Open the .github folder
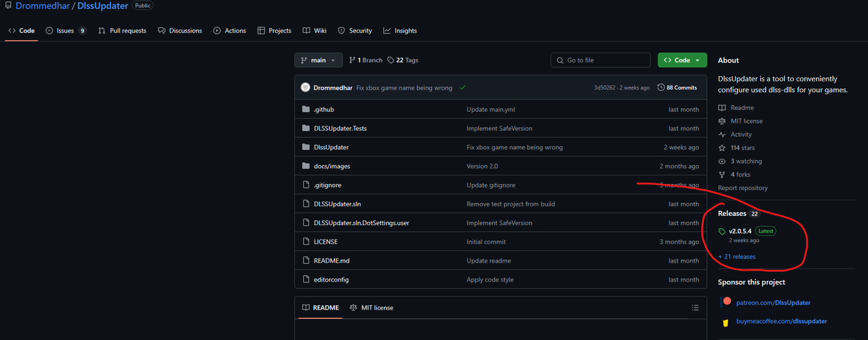This screenshot has height=340, width=868. click(x=323, y=109)
